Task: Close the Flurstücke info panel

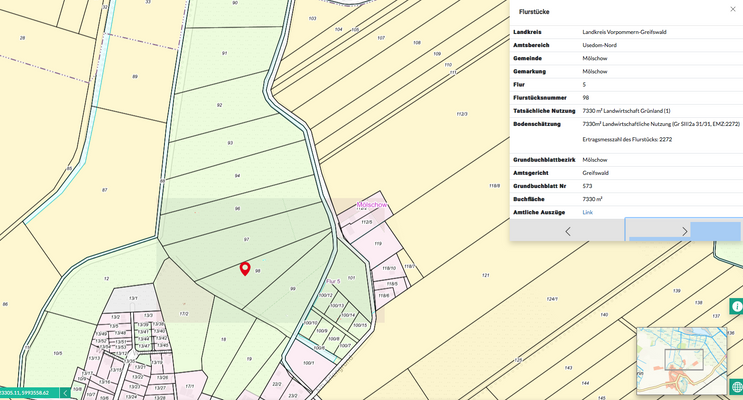Action: (729, 10)
